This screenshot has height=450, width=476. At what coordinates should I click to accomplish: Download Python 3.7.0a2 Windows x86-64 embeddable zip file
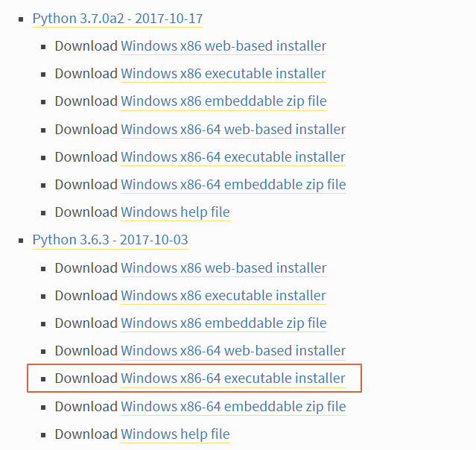pyautogui.click(x=233, y=185)
